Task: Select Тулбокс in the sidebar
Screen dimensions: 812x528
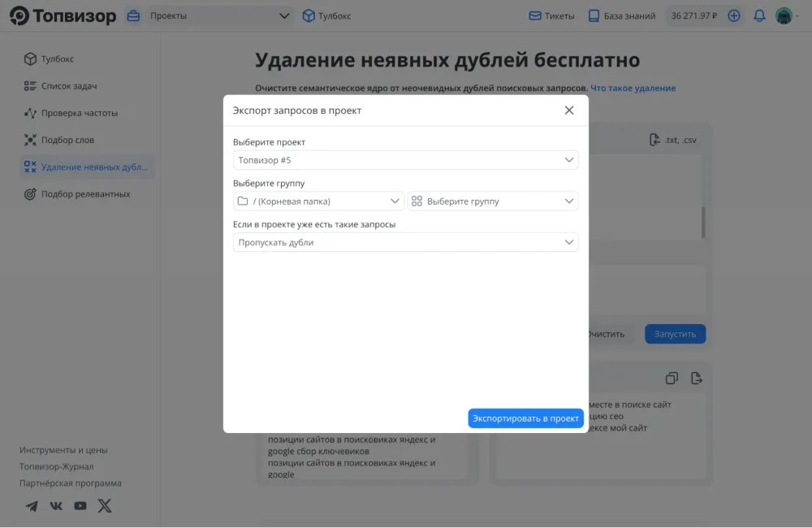Action: pos(87,58)
